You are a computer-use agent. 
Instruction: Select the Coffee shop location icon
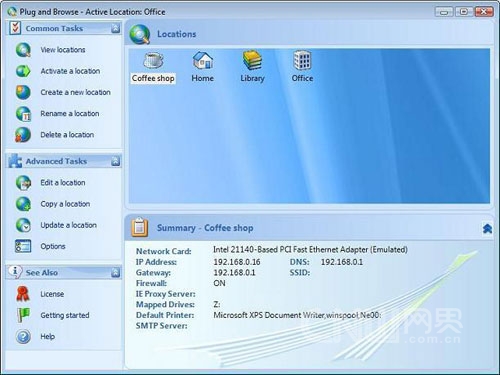(x=153, y=61)
